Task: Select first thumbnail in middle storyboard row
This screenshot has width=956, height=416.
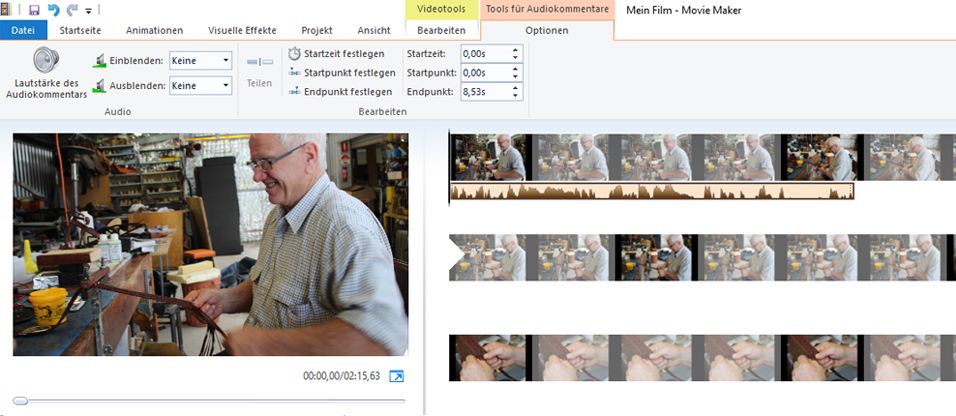Action: 488,257
